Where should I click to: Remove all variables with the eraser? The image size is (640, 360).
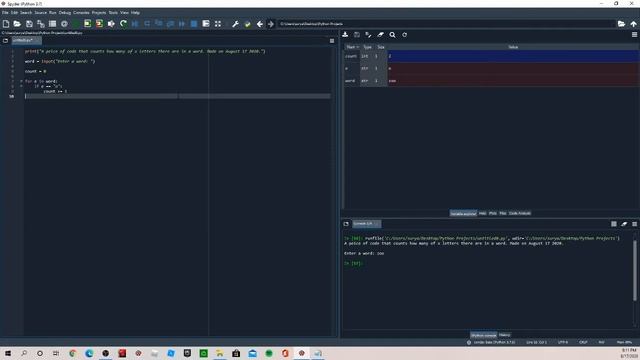380,35
